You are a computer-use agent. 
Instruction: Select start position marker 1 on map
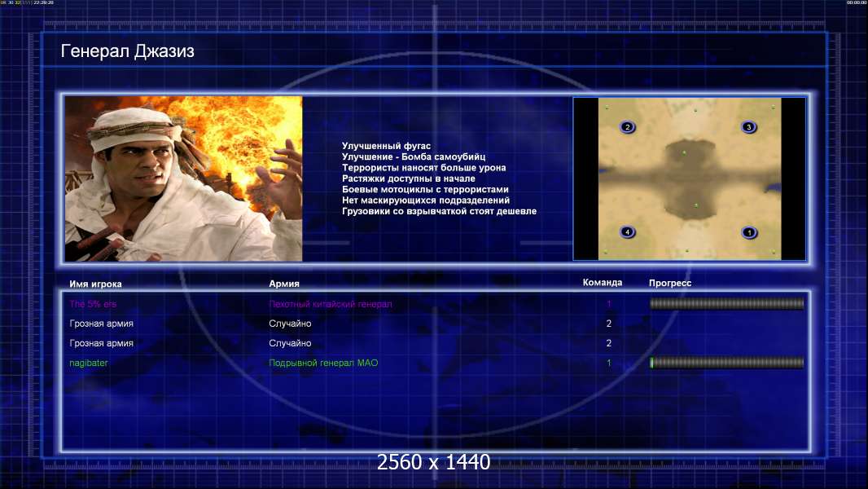pos(750,232)
